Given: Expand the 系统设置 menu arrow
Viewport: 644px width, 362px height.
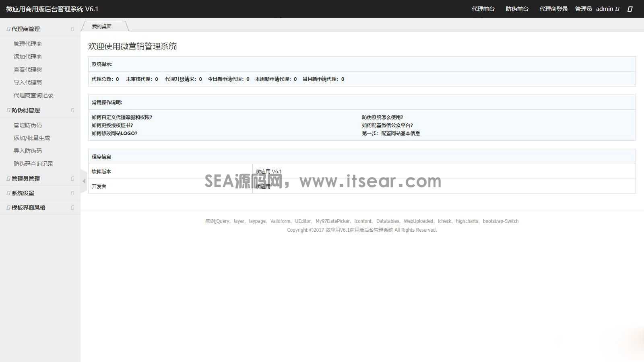Looking at the screenshot, I should pos(72,193).
